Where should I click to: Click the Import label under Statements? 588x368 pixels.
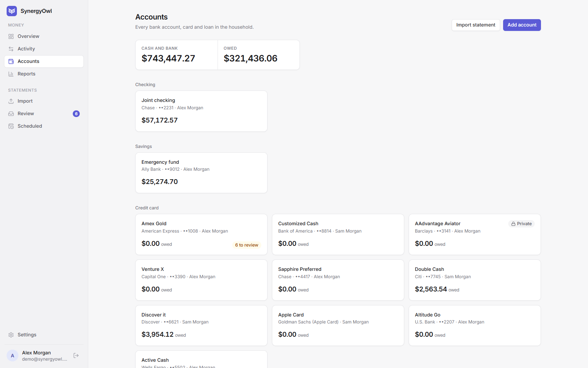click(x=25, y=101)
